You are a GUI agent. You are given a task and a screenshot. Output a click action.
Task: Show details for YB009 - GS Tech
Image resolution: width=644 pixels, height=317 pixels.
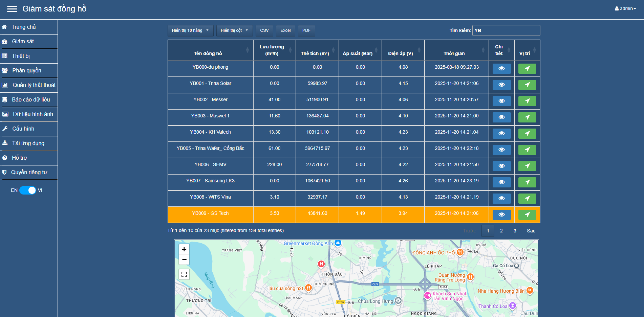pos(501,214)
